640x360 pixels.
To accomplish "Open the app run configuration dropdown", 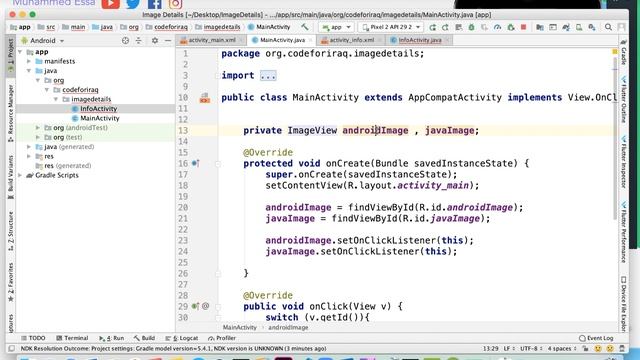I will [x=336, y=27].
